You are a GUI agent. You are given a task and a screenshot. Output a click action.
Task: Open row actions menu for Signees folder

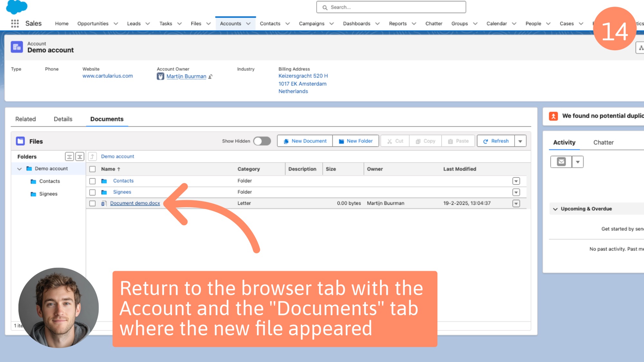(x=516, y=192)
